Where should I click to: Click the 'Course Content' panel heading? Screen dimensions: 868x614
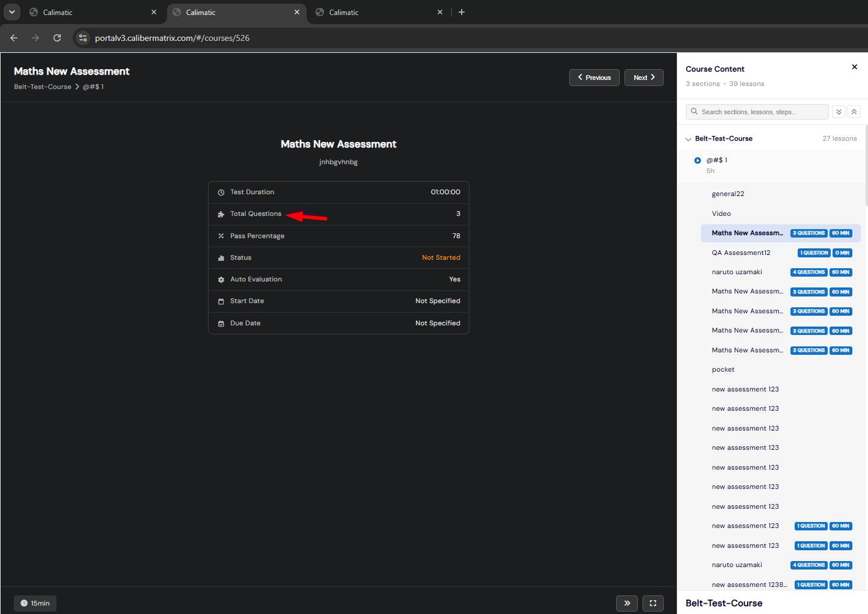pyautogui.click(x=715, y=69)
